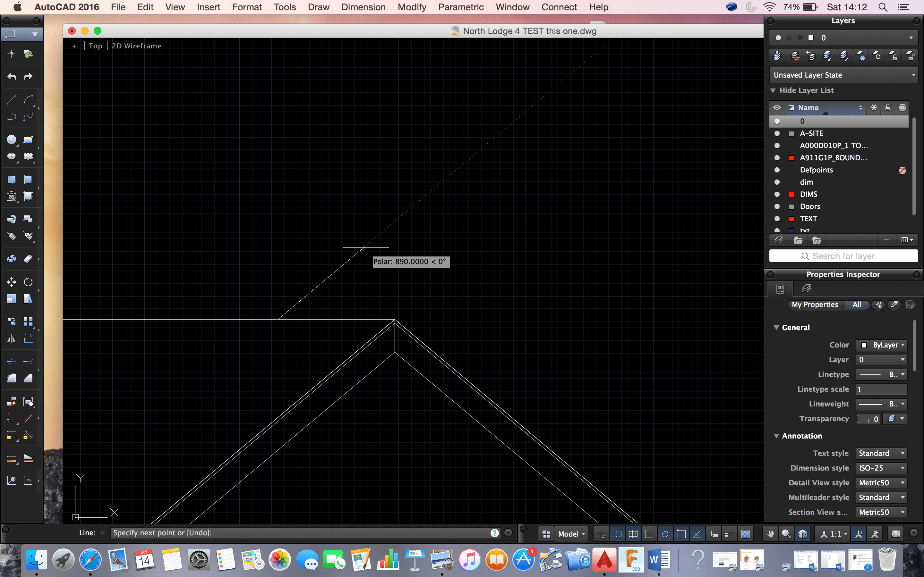This screenshot has width=924, height=577.
Task: Select the Move tool
Action: coord(11,282)
